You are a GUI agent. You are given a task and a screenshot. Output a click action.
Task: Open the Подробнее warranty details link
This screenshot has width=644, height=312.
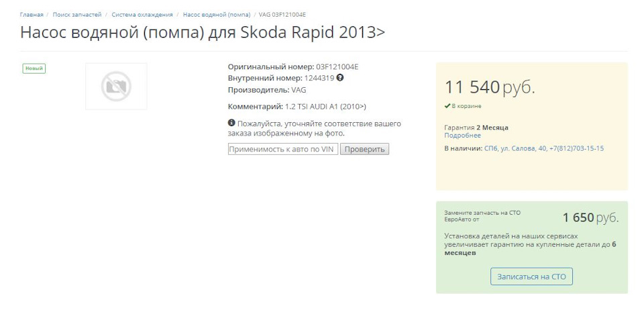(x=458, y=136)
